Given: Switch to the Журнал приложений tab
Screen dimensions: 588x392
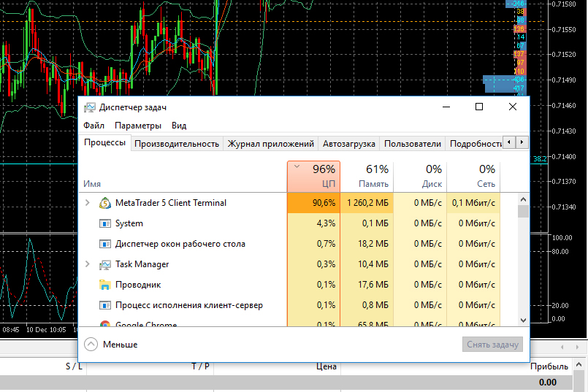Looking at the screenshot, I should [x=271, y=144].
